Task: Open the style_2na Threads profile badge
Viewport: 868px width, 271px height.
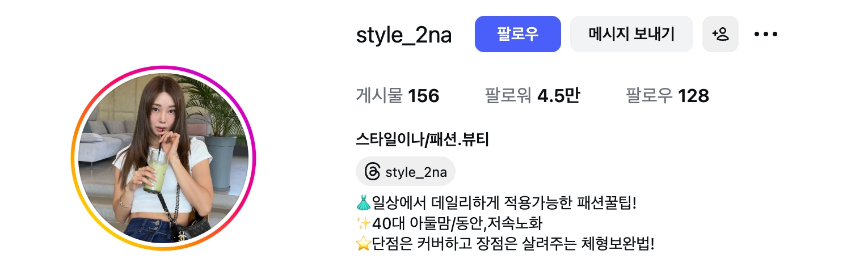Action: (x=406, y=172)
